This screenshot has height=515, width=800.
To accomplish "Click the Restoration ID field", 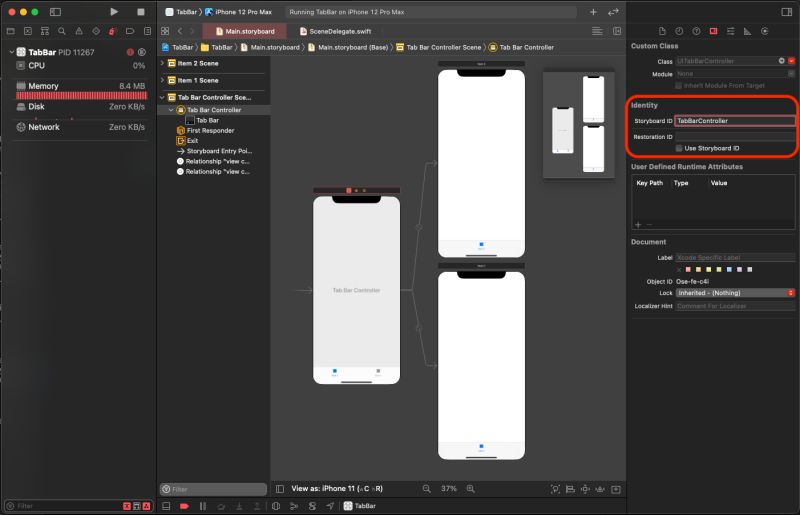I will coord(735,137).
